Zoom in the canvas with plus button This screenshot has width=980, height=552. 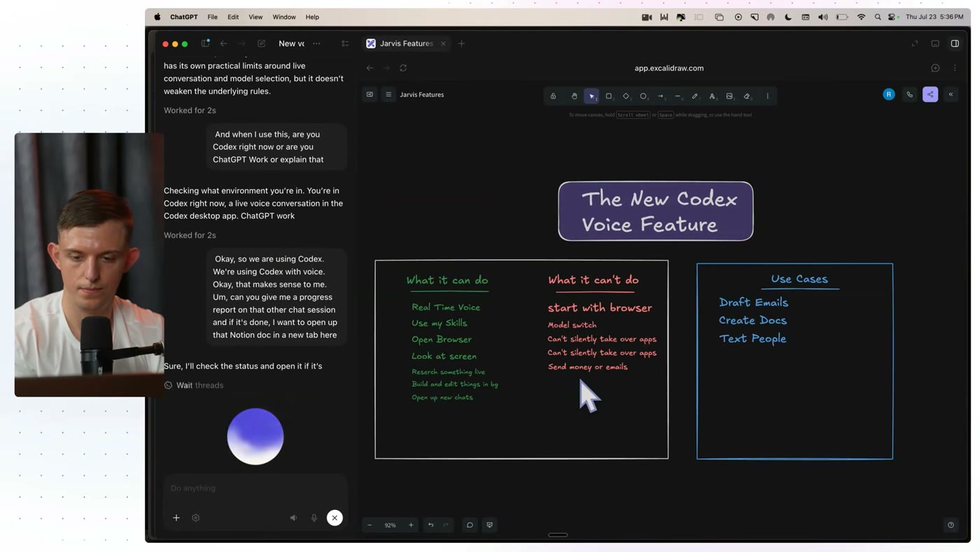[411, 525]
